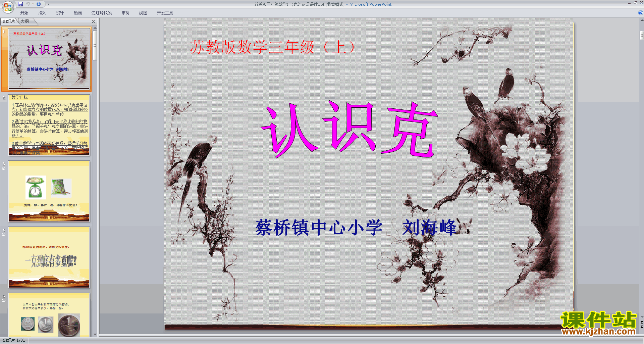644x344 pixels.
Task: Click animation star icon beside slide 4
Action: pyautogui.click(x=4, y=234)
